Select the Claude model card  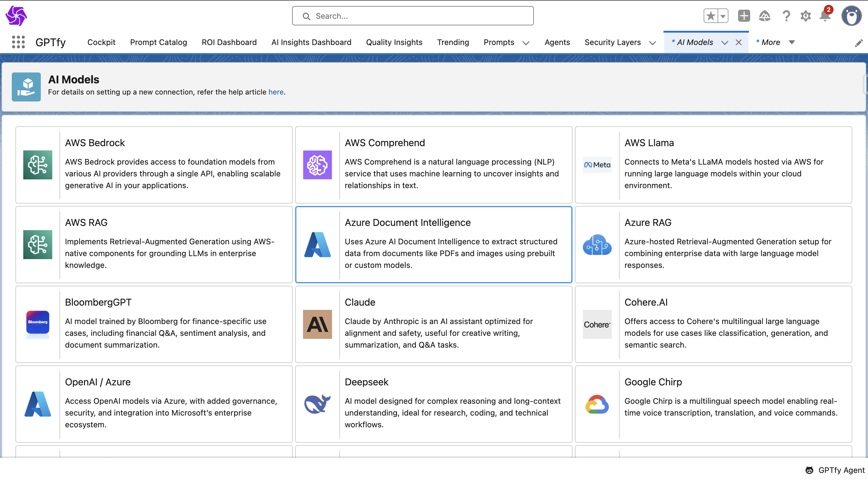pos(433,324)
